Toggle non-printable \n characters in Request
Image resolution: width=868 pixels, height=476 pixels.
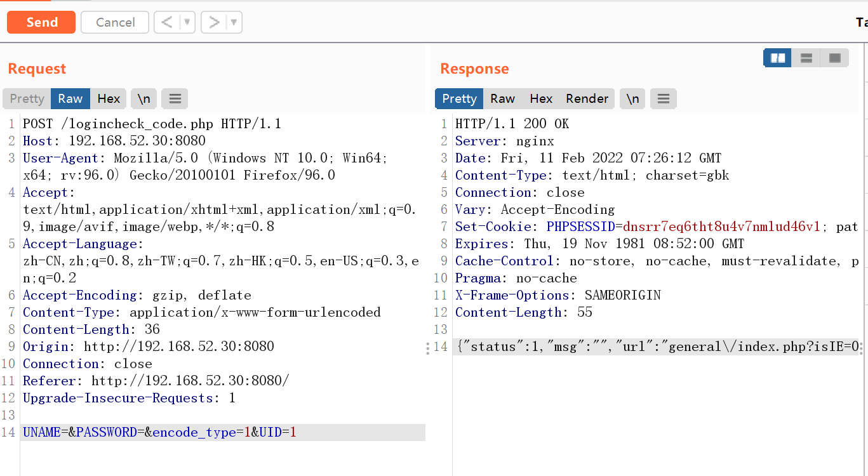[x=144, y=98]
